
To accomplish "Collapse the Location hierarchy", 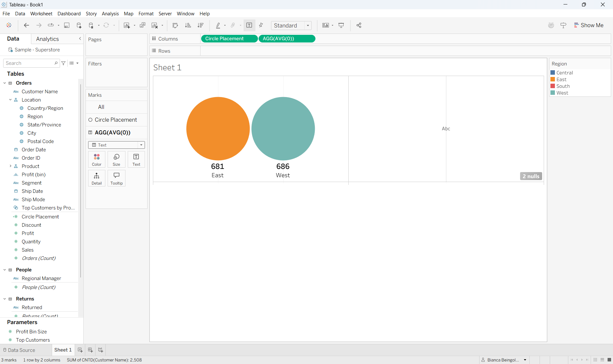I will 10,100.
